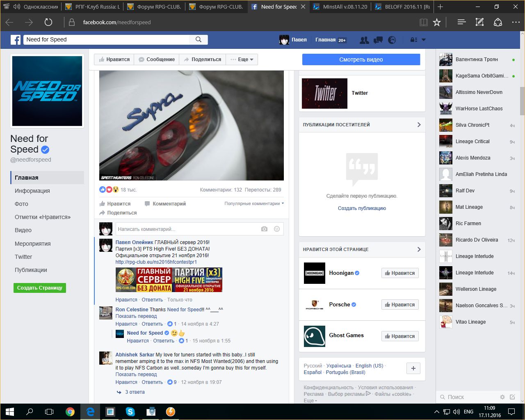Expand Публикации посетителей section chevron

tap(419, 125)
